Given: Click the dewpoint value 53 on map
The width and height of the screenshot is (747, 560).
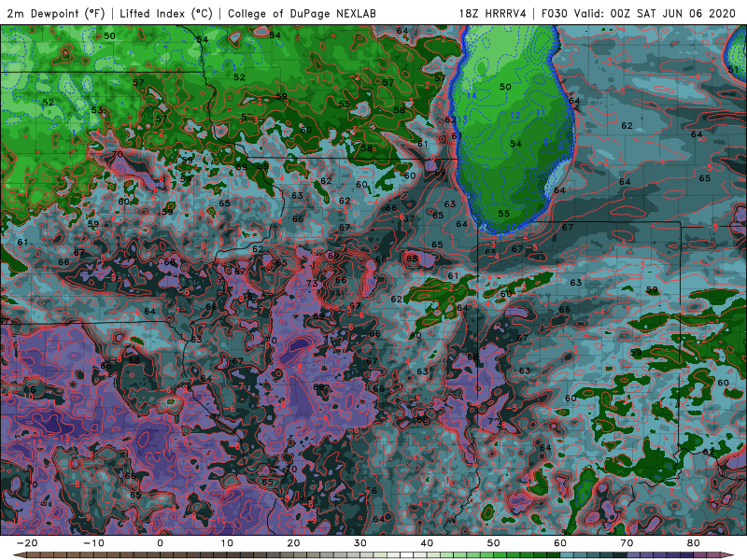Looking at the screenshot, I should point(97,110).
